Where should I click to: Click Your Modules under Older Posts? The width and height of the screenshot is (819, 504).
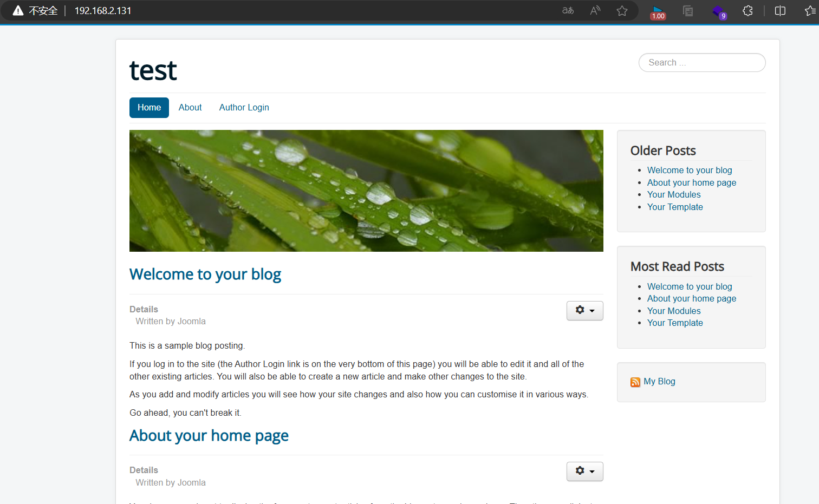click(674, 195)
